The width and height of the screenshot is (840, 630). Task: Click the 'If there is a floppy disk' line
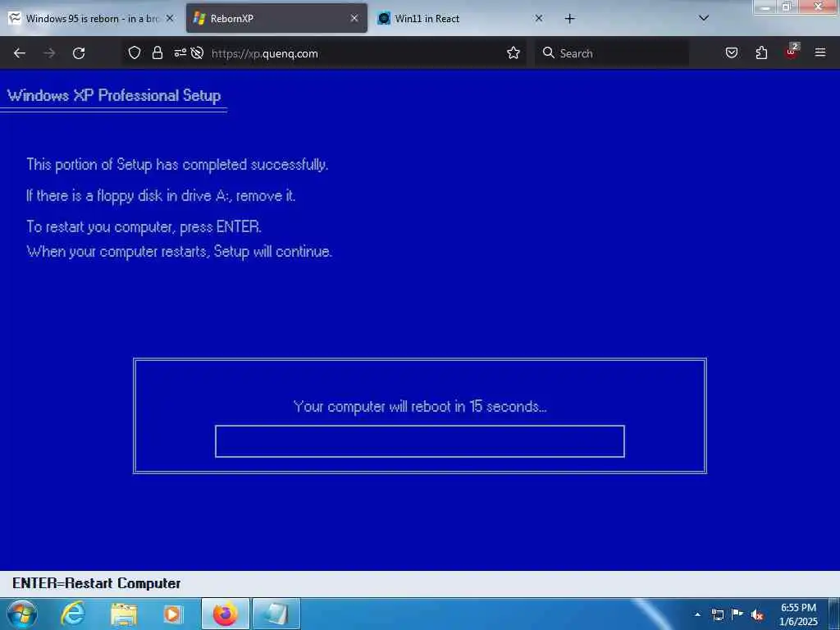point(161,195)
